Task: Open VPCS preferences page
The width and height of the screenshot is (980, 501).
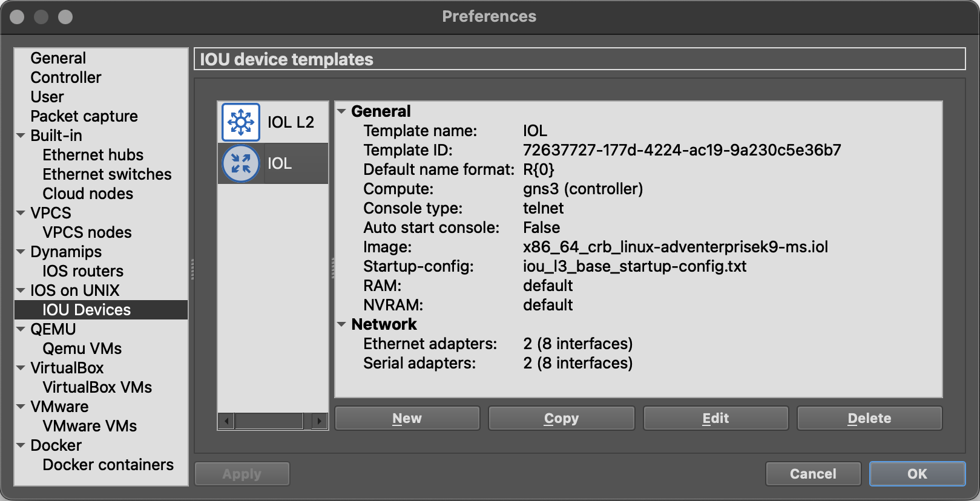Action: pos(51,213)
